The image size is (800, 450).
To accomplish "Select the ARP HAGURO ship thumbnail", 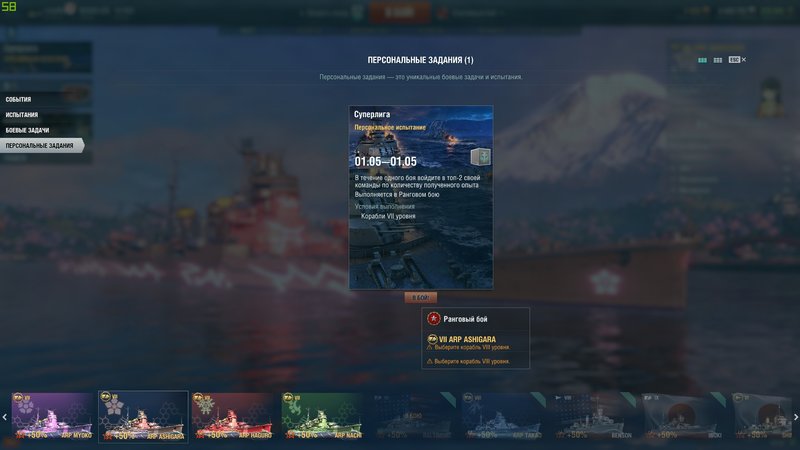I will [x=233, y=416].
